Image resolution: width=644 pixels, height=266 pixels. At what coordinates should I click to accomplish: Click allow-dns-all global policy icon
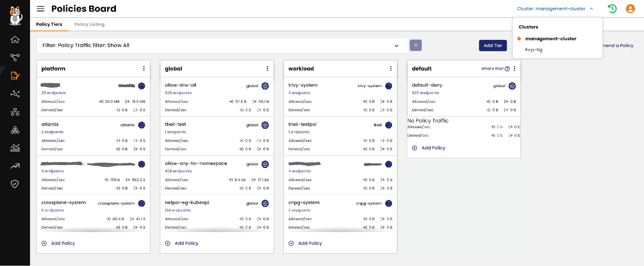tap(265, 86)
